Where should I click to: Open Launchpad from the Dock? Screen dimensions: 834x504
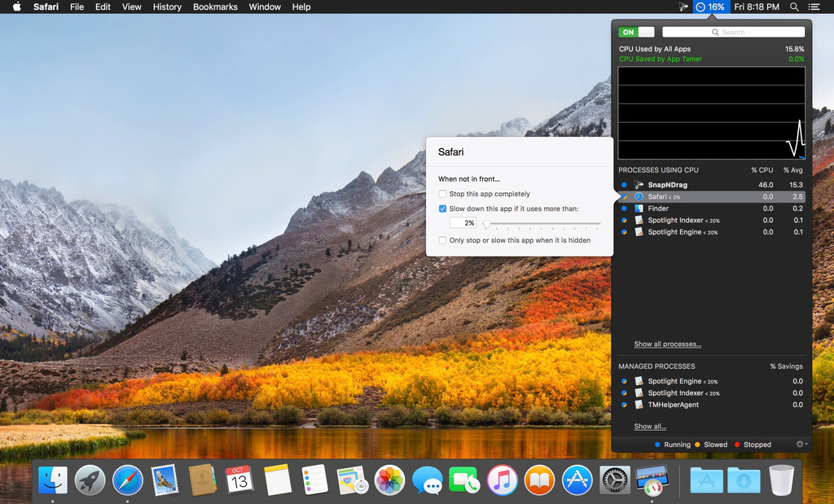point(90,480)
